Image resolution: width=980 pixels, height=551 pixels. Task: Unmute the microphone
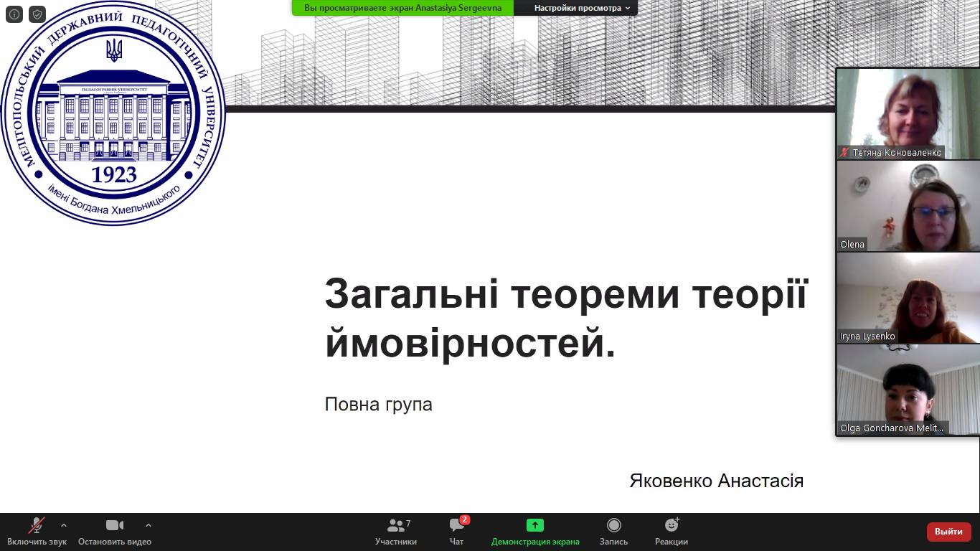coord(37,532)
